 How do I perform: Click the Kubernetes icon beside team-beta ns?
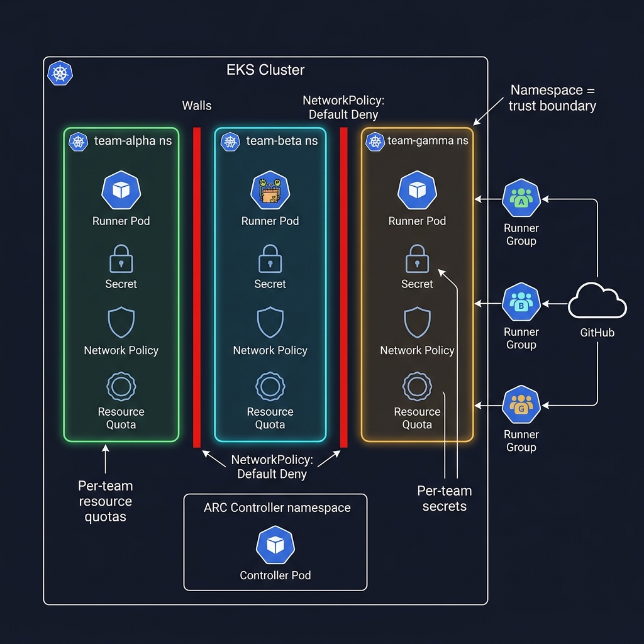tap(230, 142)
